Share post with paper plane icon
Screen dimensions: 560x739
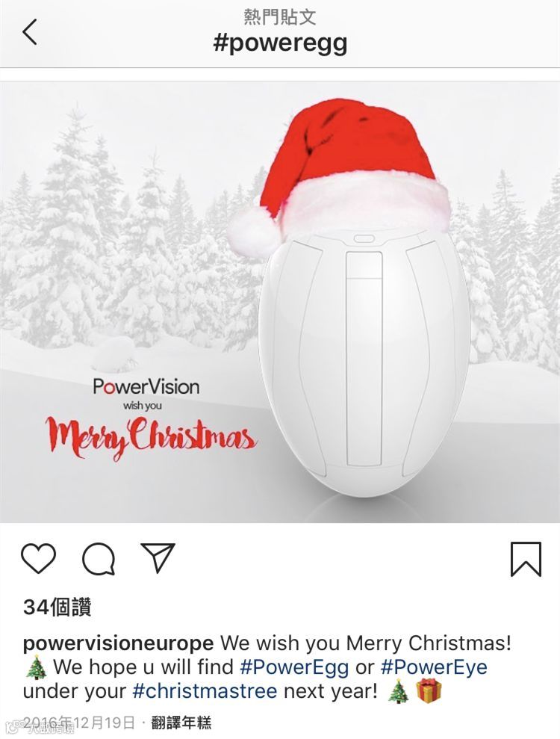(158, 557)
